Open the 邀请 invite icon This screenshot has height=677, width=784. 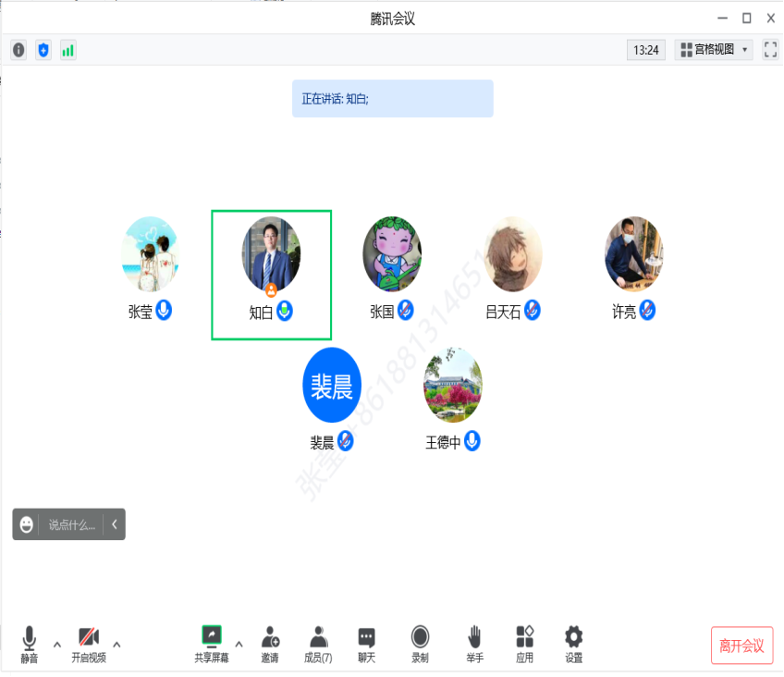[270, 643]
